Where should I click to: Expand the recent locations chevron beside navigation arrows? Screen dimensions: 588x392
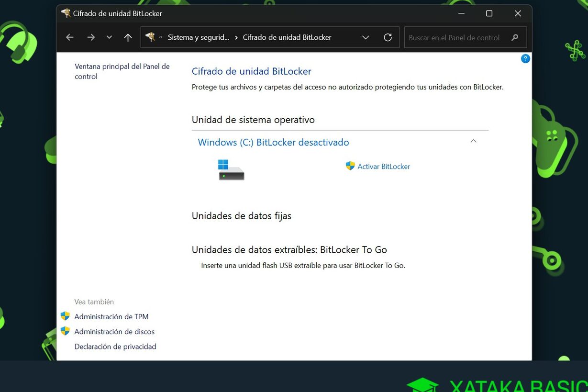pos(109,37)
